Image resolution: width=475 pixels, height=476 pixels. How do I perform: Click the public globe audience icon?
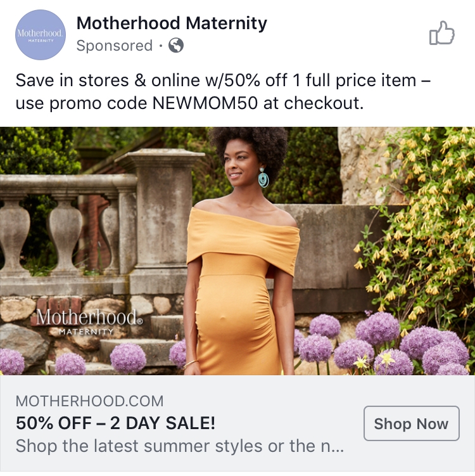coord(176,46)
